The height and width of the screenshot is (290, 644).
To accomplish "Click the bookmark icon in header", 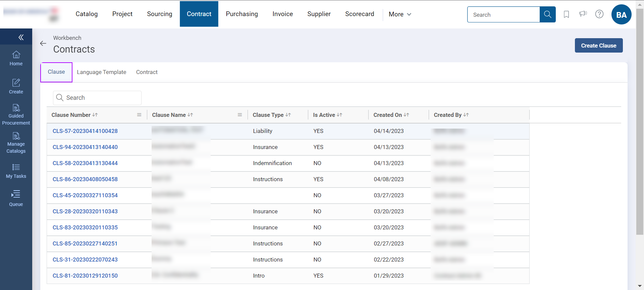I will click(x=566, y=14).
